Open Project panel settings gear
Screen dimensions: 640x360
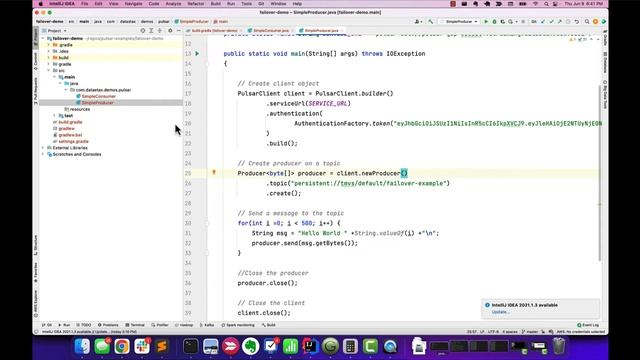[170, 31]
